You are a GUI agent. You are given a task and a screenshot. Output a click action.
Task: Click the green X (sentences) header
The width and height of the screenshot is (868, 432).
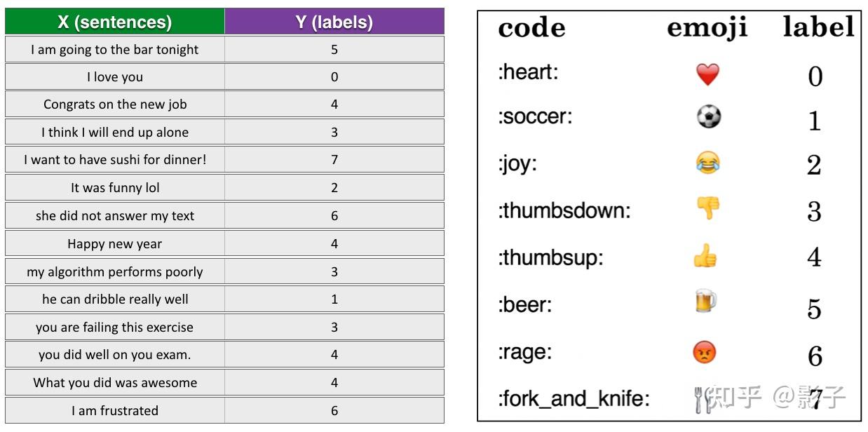[115, 22]
